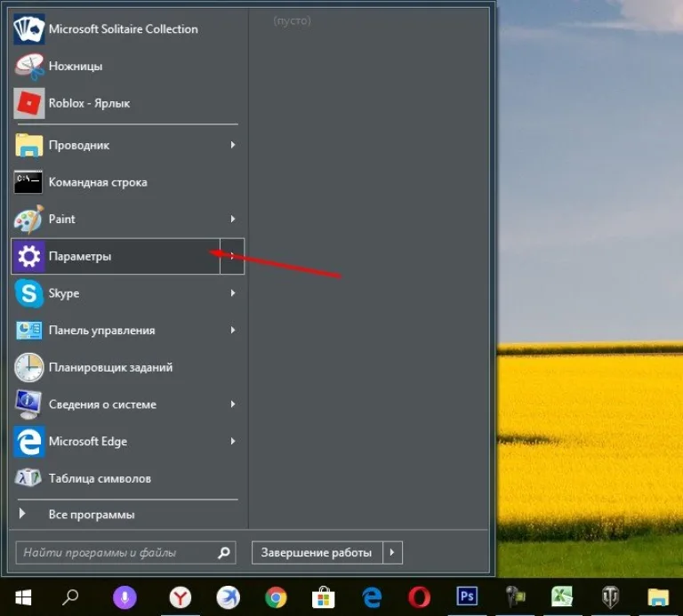Launch the Scissors (Ножницы) snipping tool icon
This screenshot has width=683, height=616.
pyautogui.click(x=28, y=66)
